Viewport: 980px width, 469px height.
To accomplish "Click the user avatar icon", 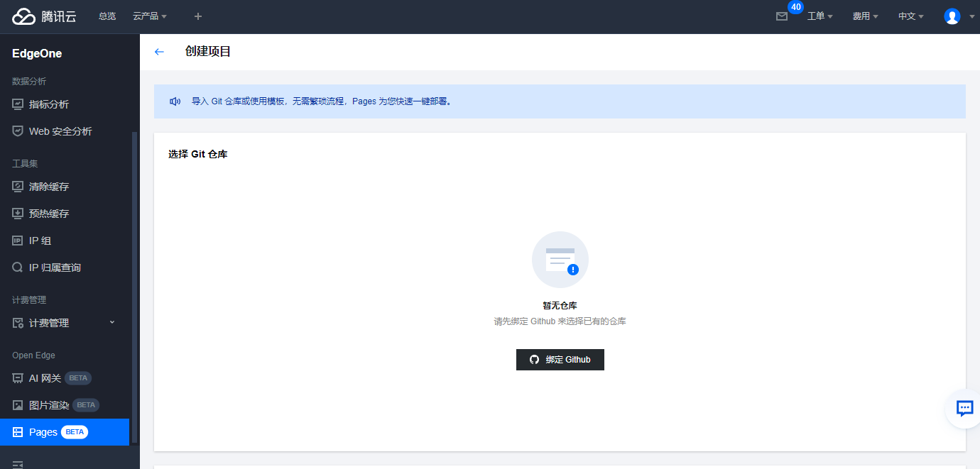I will click(x=952, y=16).
